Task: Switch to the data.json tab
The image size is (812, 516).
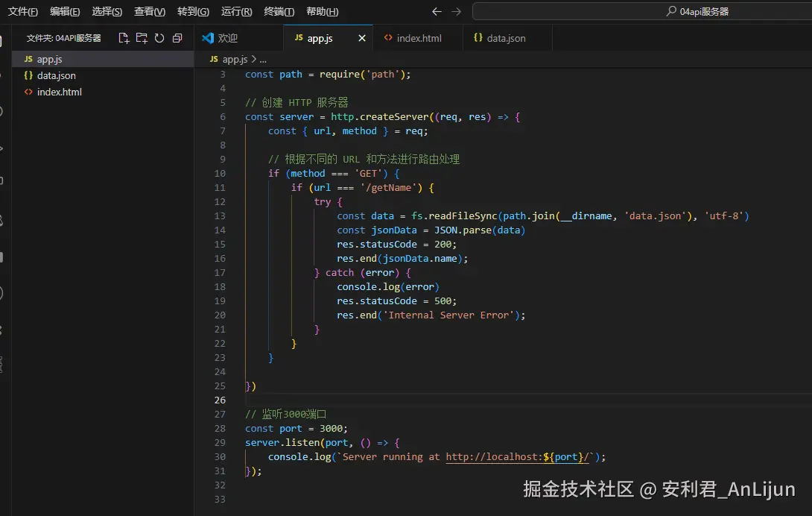Action: (x=506, y=38)
